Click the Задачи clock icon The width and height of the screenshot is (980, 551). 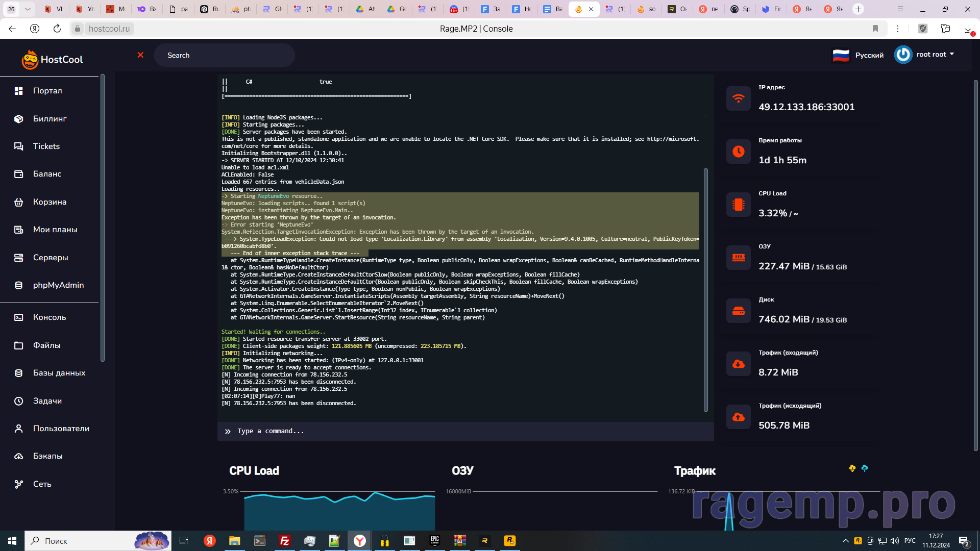(x=19, y=401)
